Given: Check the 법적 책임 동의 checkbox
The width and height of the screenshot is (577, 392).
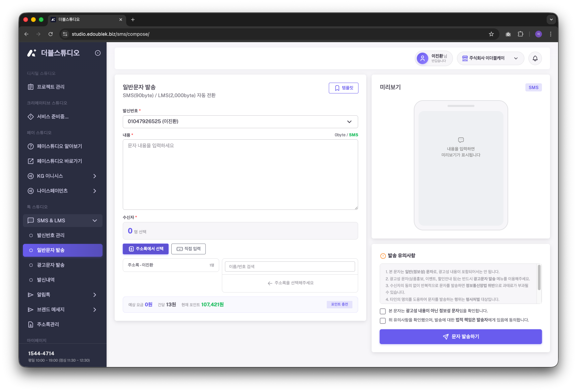Looking at the screenshot, I should [x=383, y=320].
